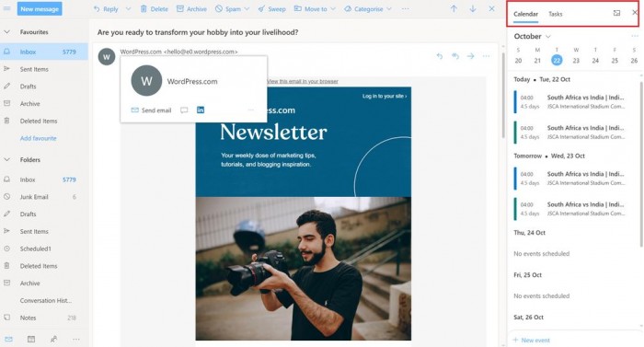
Task: Switch to the Tasks tab
Action: (x=556, y=14)
